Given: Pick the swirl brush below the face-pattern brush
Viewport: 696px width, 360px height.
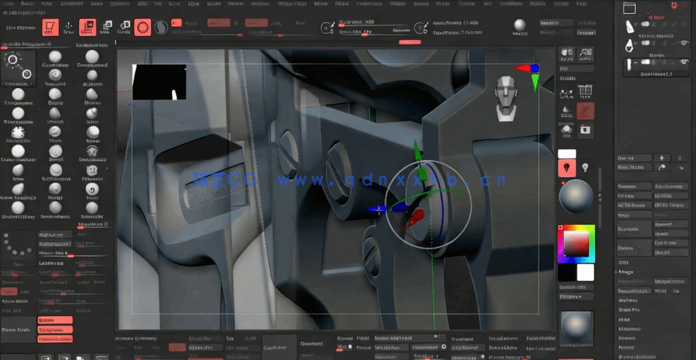Looking at the screenshot, I should [92, 189].
